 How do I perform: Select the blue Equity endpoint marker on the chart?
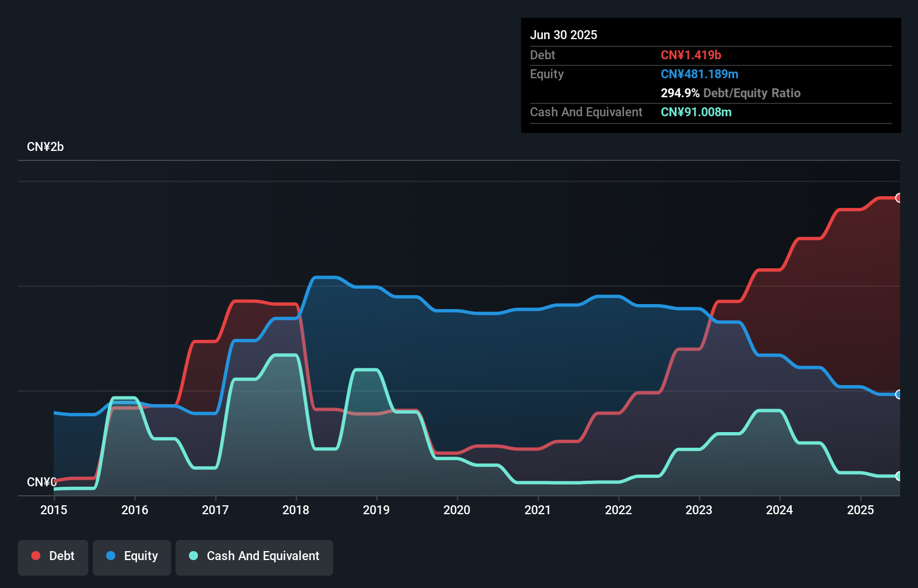[899, 395]
